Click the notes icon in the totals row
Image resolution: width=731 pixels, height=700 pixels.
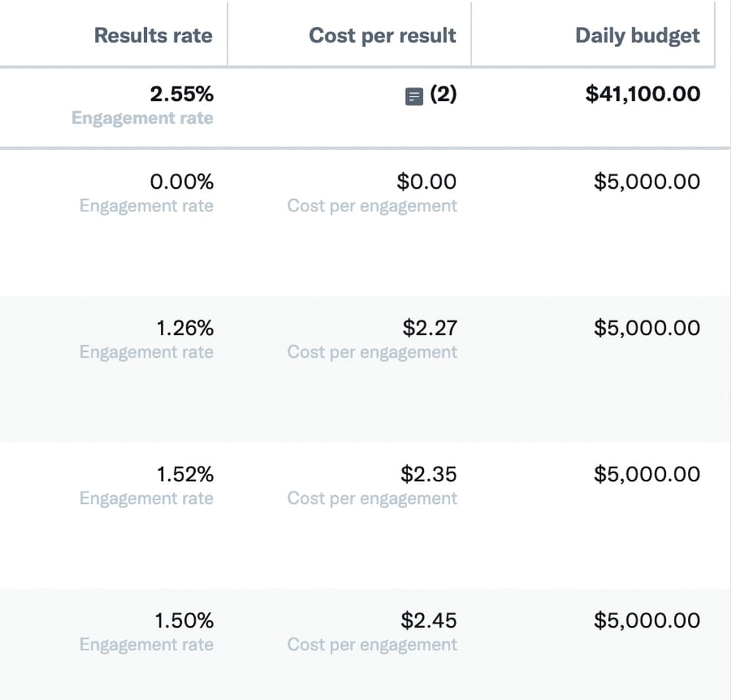click(414, 96)
